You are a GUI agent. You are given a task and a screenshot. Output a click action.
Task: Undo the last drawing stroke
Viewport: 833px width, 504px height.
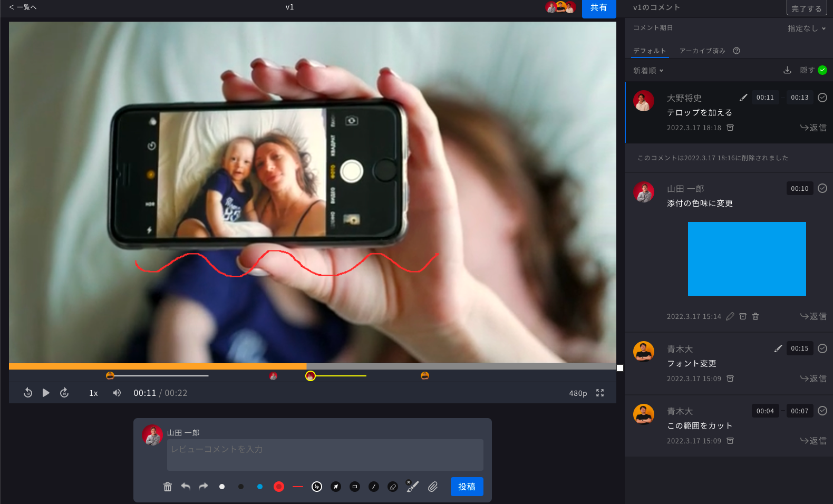pyautogui.click(x=186, y=487)
